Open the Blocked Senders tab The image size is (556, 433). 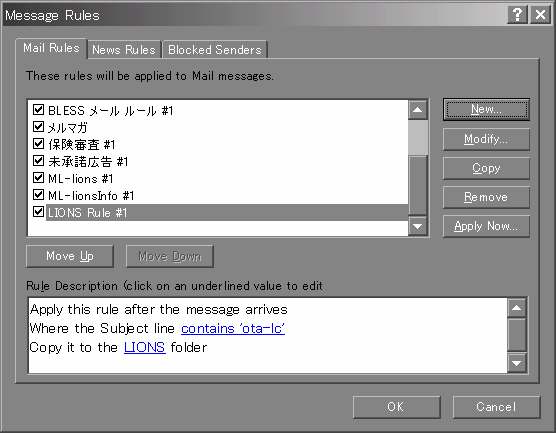point(215,50)
